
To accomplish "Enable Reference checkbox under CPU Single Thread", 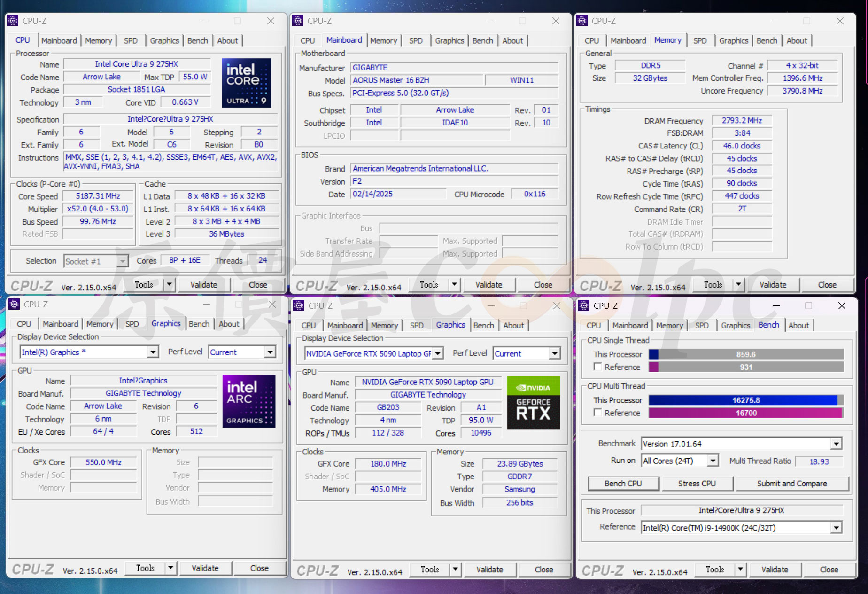I will [x=598, y=367].
